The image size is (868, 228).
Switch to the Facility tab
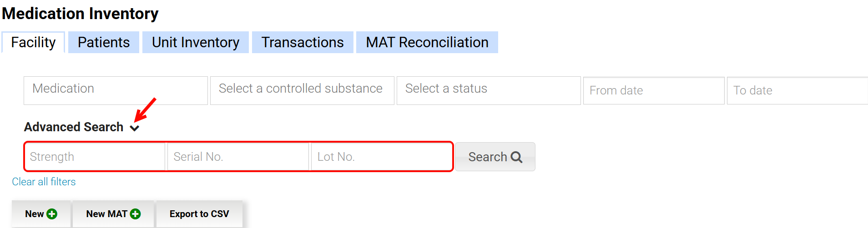33,42
